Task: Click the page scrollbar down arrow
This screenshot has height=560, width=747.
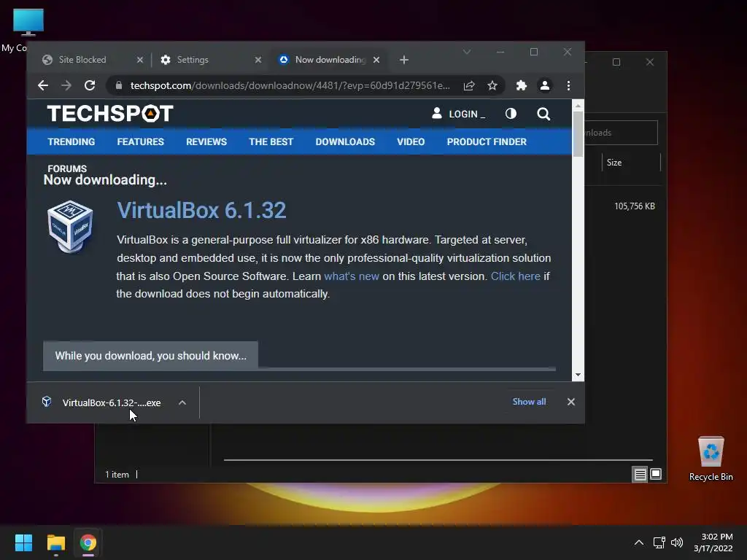Action: [578, 376]
